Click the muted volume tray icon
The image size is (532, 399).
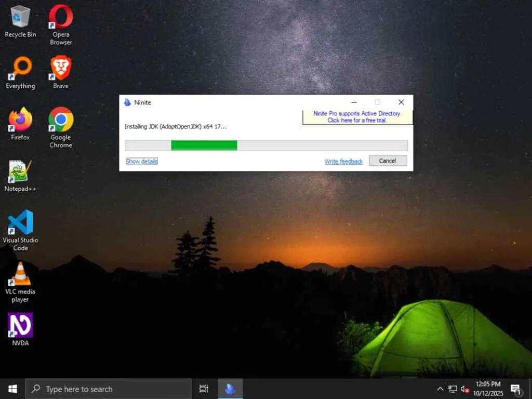pyautogui.click(x=465, y=389)
